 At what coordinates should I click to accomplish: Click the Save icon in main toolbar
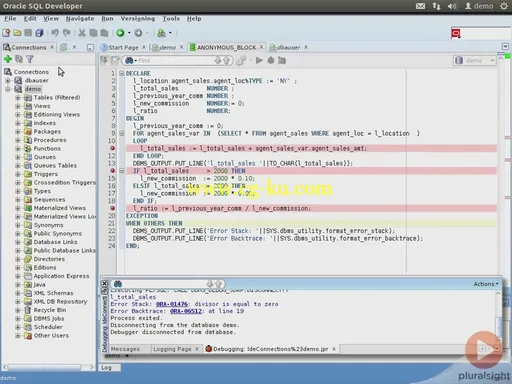(x=28, y=33)
